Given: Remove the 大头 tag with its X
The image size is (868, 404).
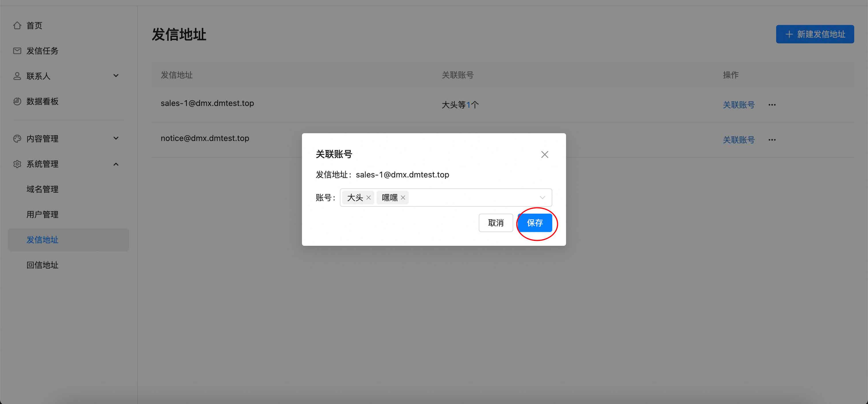Looking at the screenshot, I should click(368, 198).
